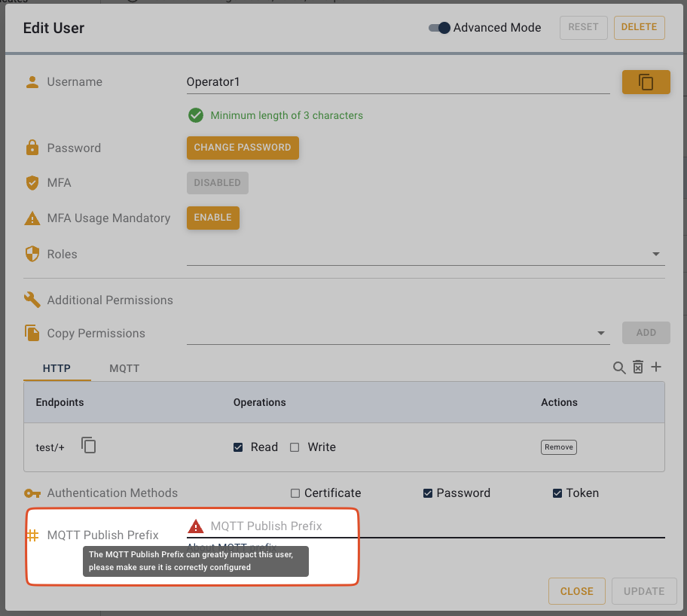Expand the Copy Permissions dropdown
The image size is (687, 616).
click(x=600, y=333)
